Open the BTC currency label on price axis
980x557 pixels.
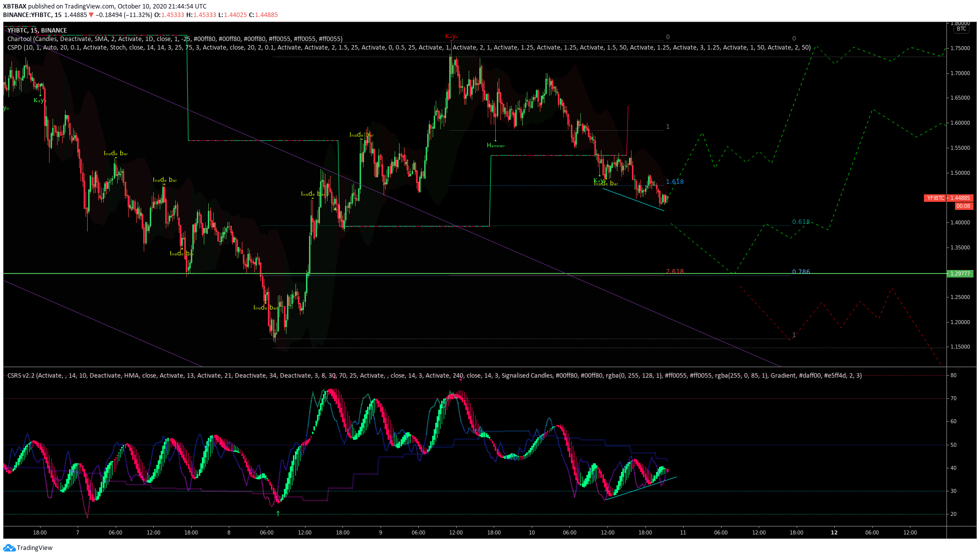click(961, 29)
